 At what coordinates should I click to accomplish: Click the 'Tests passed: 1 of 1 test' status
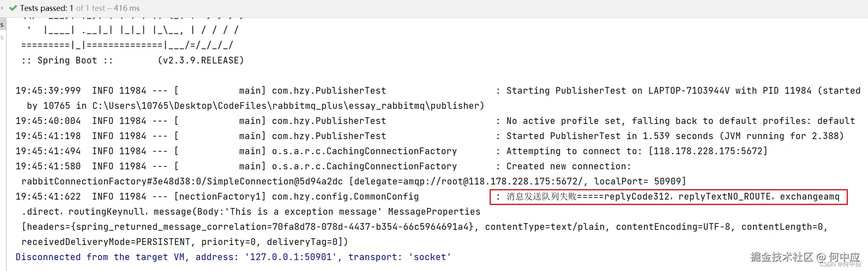pos(80,8)
